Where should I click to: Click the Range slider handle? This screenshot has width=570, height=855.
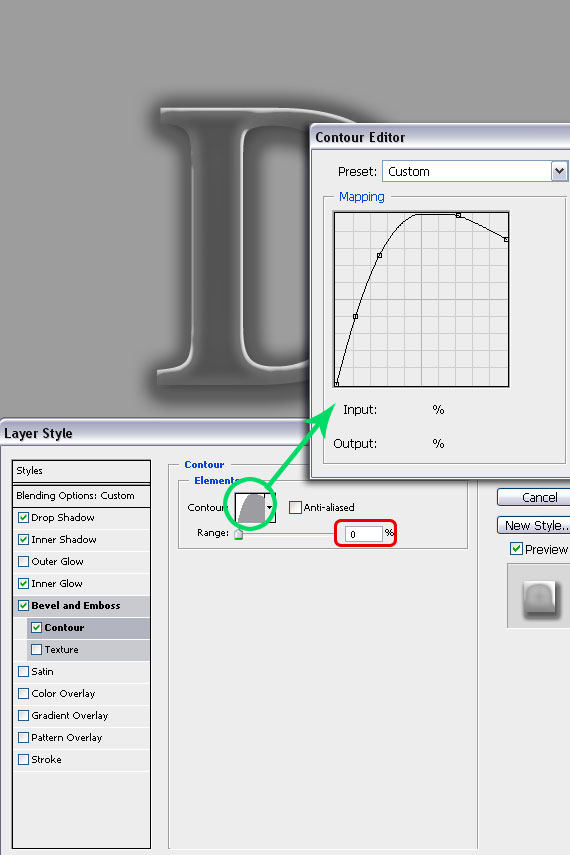(238, 534)
